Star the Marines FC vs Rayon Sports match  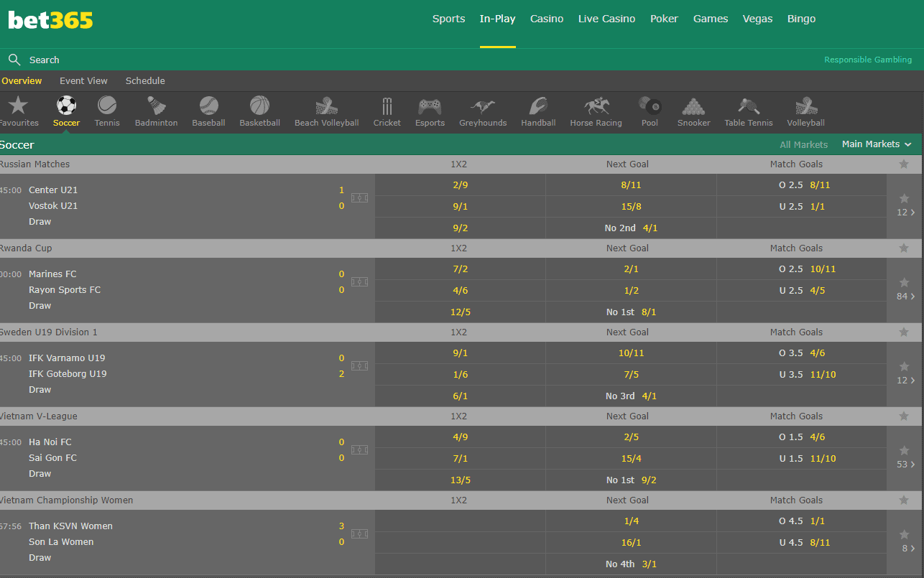[x=904, y=282]
